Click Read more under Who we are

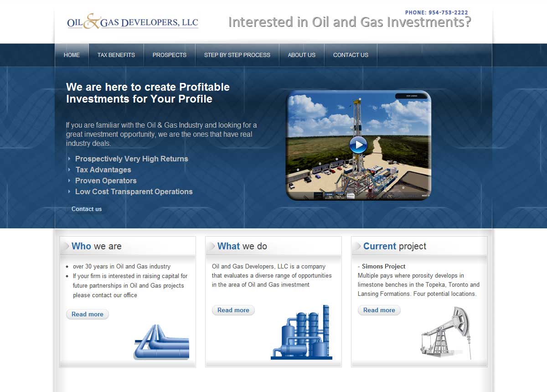click(88, 314)
